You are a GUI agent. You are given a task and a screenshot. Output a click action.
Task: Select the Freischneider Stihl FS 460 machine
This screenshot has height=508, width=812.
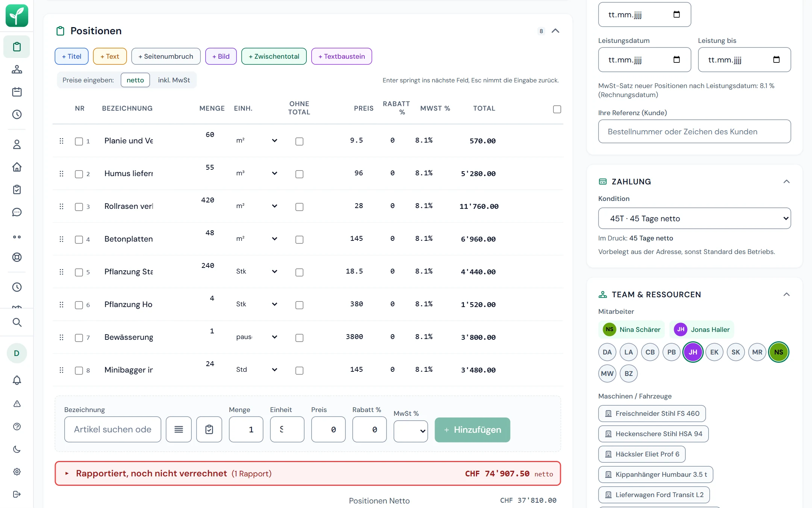(x=652, y=414)
